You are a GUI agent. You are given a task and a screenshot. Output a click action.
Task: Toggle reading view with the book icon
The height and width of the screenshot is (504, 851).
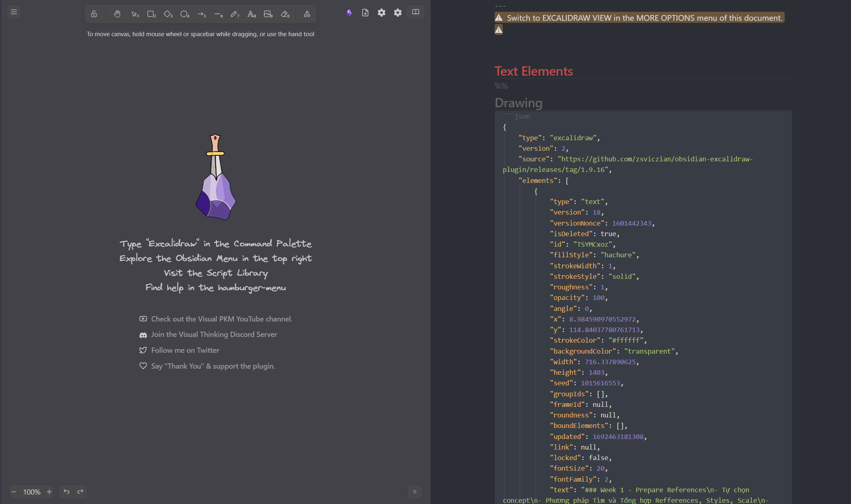click(x=415, y=12)
